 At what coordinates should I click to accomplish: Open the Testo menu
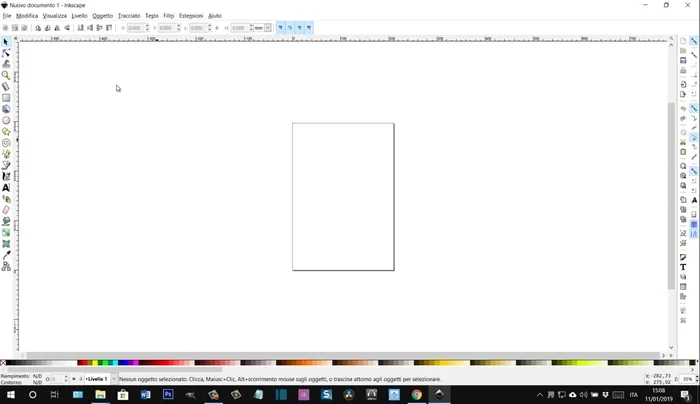[152, 16]
